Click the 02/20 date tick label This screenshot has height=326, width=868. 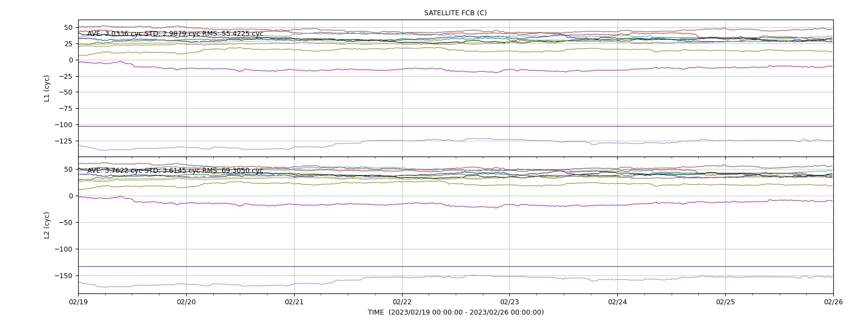186,302
